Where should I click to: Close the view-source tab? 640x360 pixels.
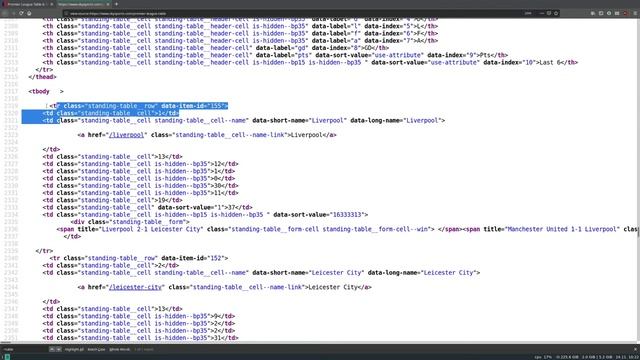[108, 4]
